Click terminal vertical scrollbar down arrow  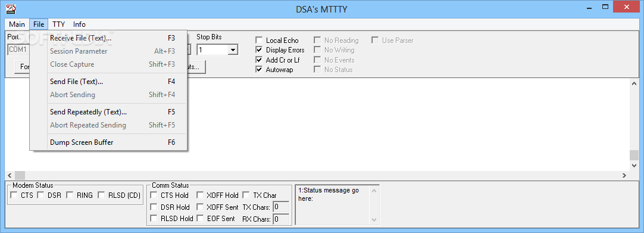click(x=634, y=165)
